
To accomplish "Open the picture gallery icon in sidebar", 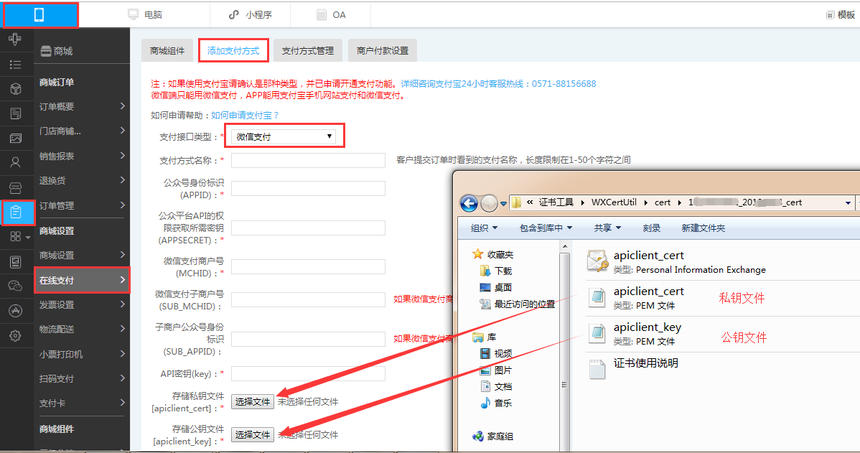I will click(x=15, y=138).
